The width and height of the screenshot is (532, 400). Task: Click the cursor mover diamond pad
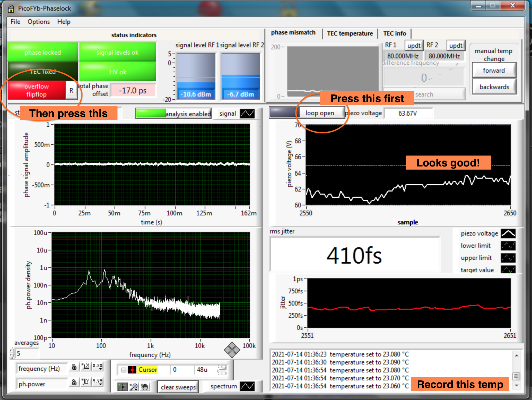click(232, 350)
